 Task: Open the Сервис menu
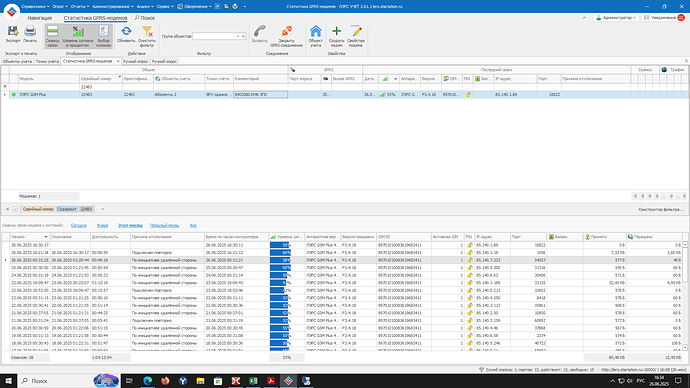coord(165,7)
